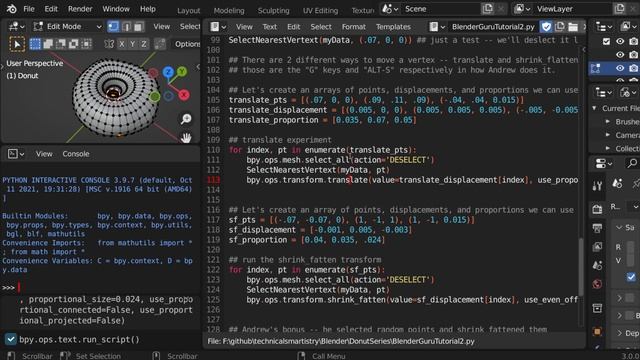640x360 pixels.
Task: Open the 3D viewport editor type dropdown
Action: point(17,27)
